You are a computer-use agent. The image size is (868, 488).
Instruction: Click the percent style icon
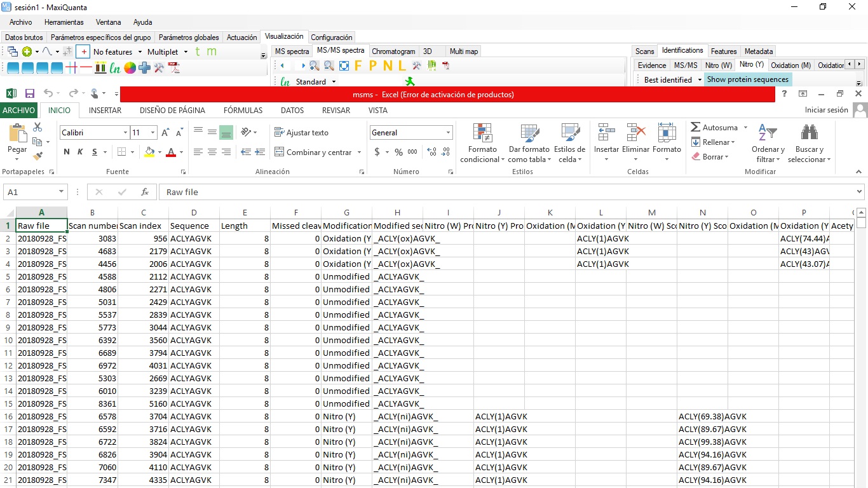pyautogui.click(x=398, y=152)
